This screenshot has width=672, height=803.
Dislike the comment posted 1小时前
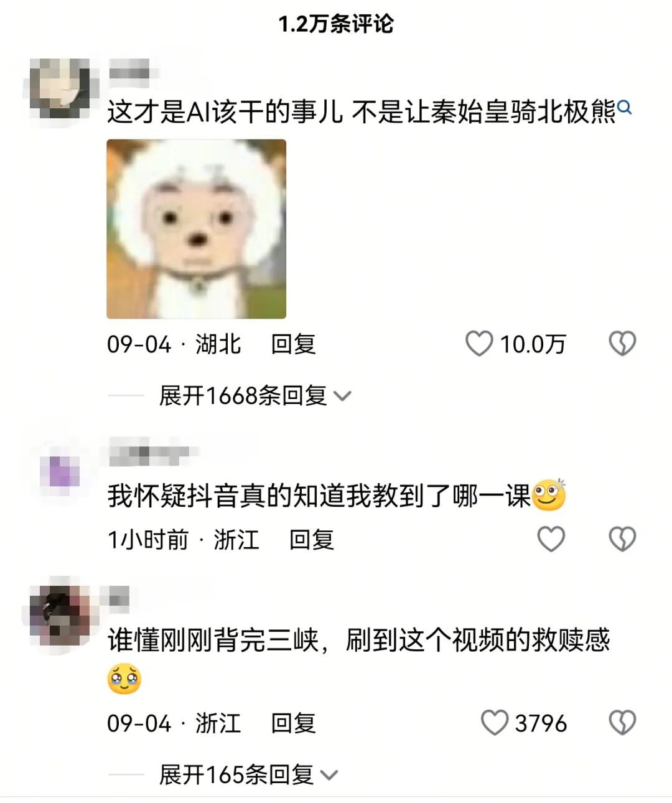point(622,539)
